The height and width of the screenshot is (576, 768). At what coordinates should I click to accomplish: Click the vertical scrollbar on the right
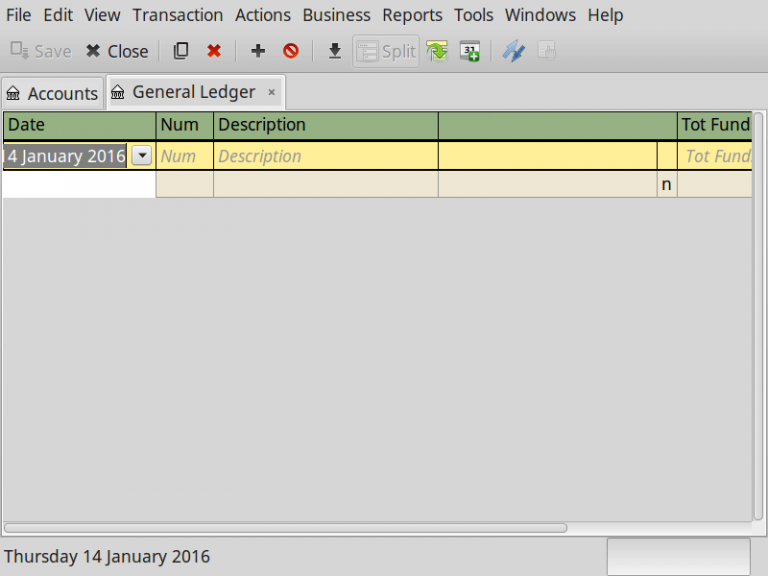pyautogui.click(x=758, y=315)
